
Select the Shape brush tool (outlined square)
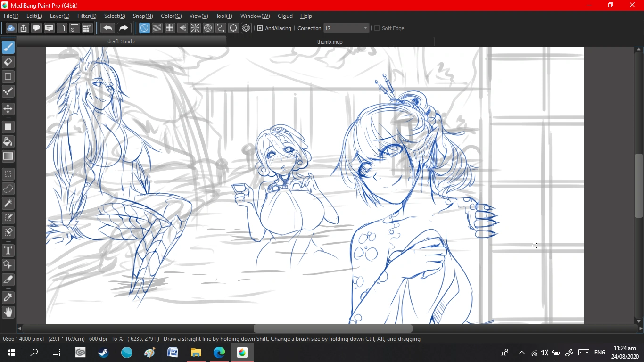[8, 76]
